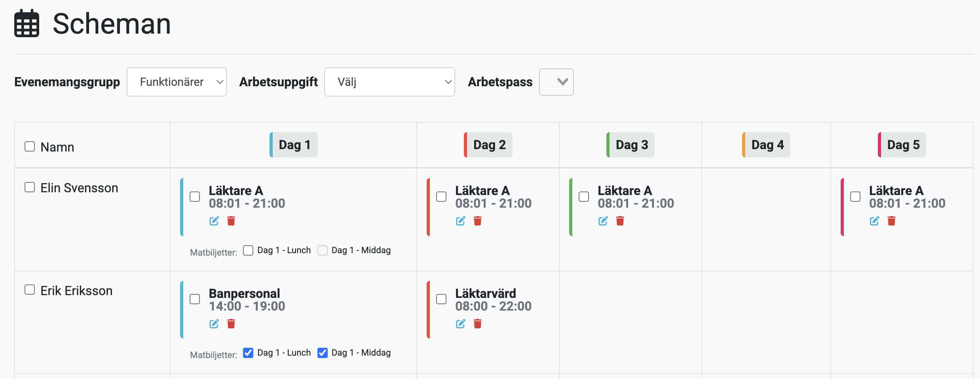This screenshot has height=379, width=980.
Task: Open the Evenemangsgrupp dropdown
Action: pyautogui.click(x=177, y=82)
